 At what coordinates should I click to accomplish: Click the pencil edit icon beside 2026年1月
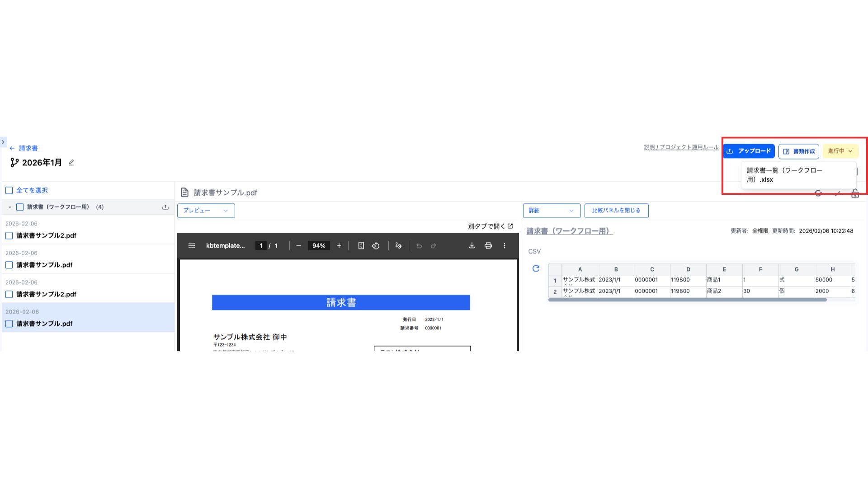tap(71, 163)
